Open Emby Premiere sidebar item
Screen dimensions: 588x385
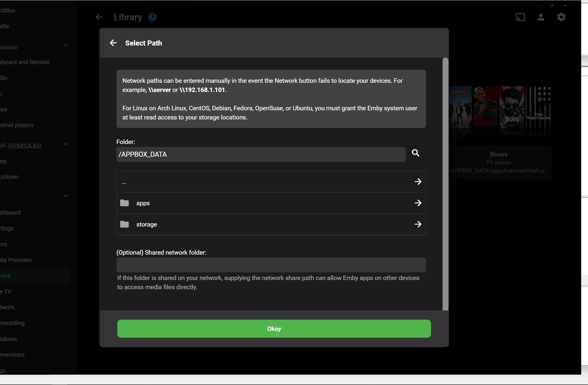click(16, 260)
